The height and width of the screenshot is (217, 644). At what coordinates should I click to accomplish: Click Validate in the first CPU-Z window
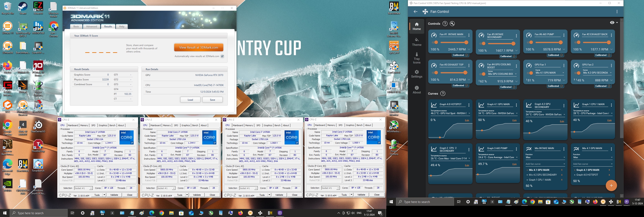coord(114,195)
